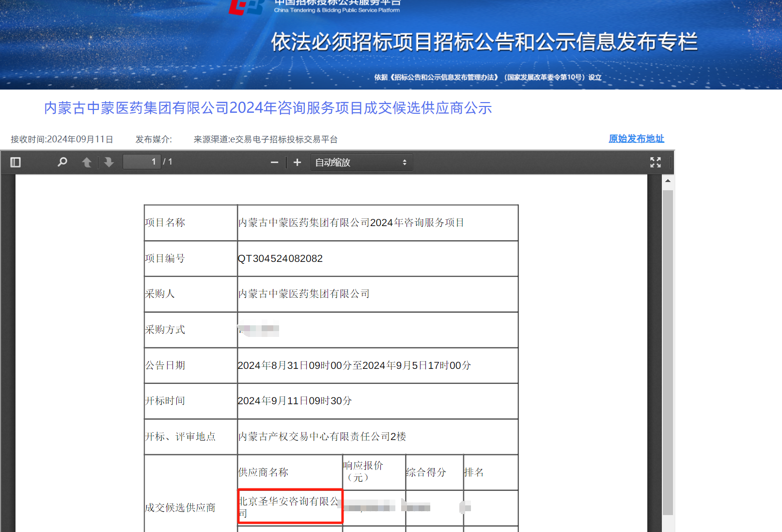782x532 pixels.
Task: Zoom out with the minus button
Action: [274, 162]
